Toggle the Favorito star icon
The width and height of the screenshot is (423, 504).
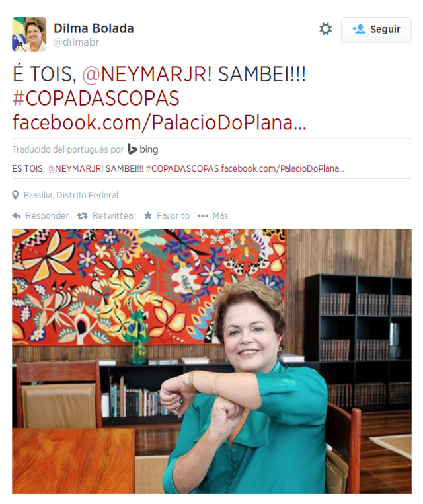(148, 215)
